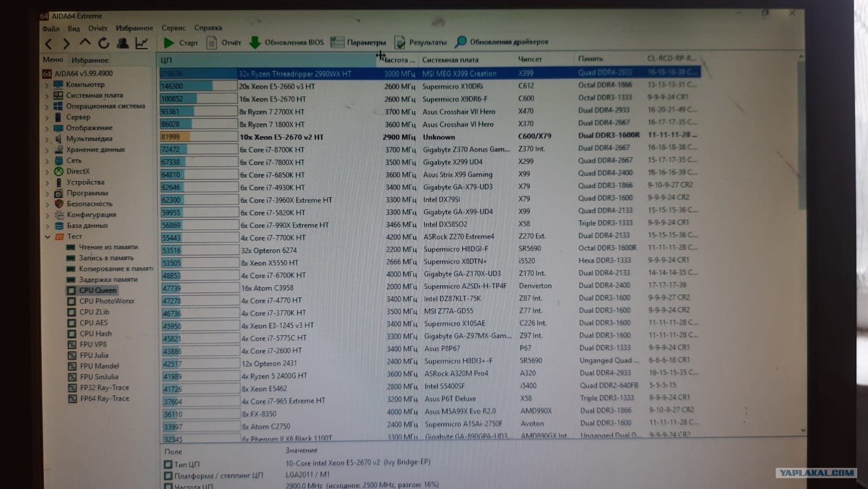Open the Параметры toolbar button
868x489 pixels.
(358, 42)
